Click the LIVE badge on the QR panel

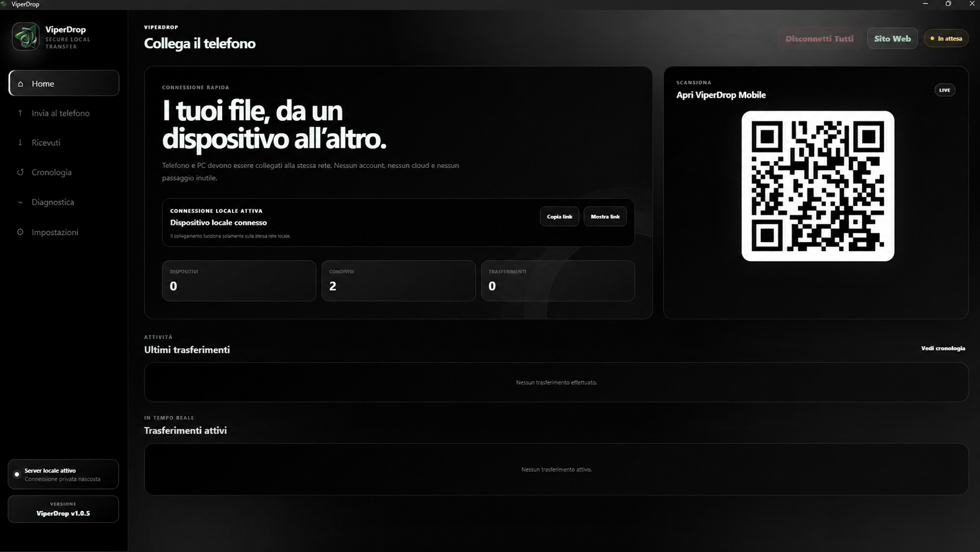coord(944,90)
